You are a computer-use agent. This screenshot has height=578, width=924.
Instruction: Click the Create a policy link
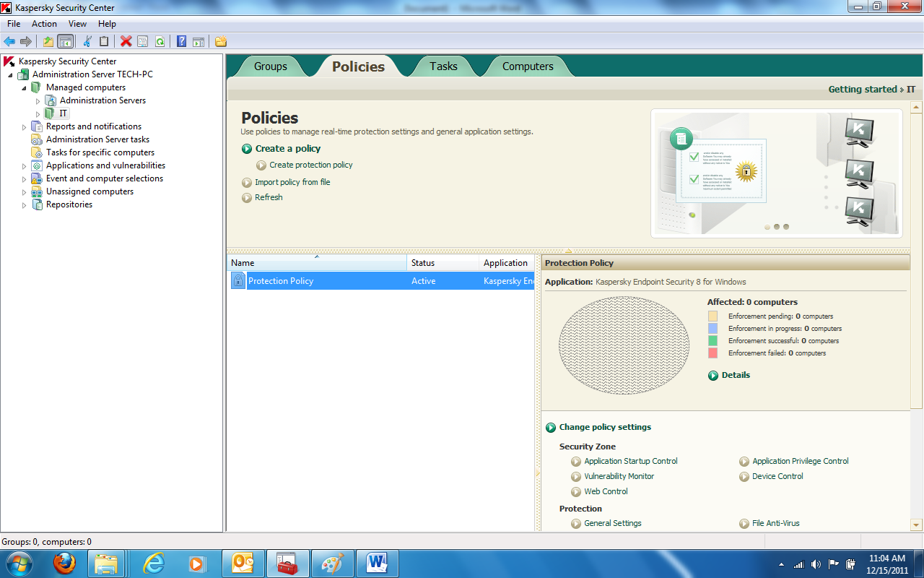(x=288, y=149)
